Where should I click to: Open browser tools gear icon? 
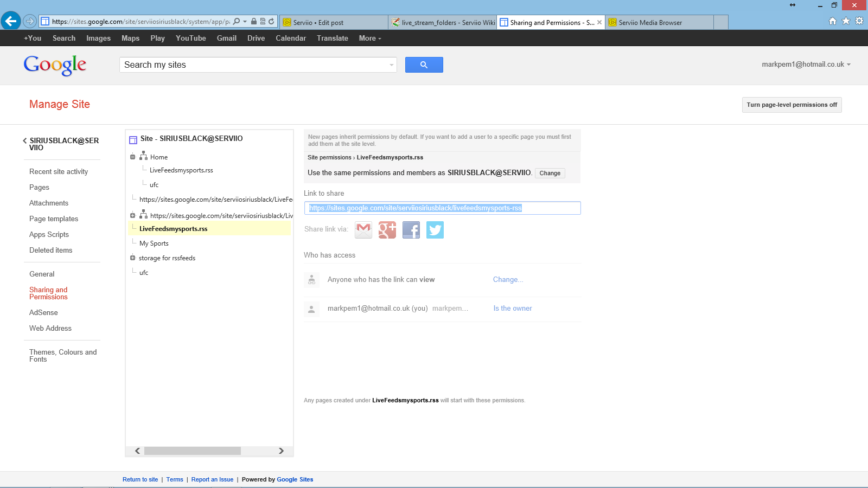click(859, 21)
